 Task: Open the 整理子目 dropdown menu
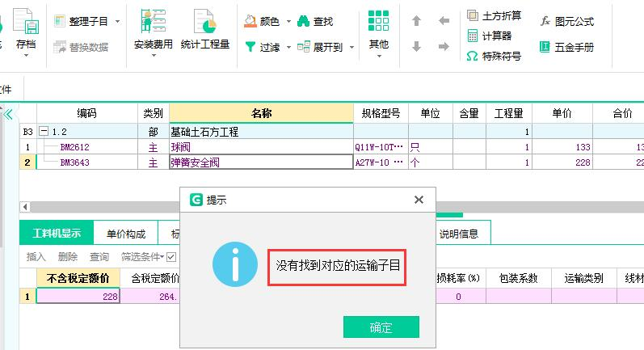tap(117, 21)
